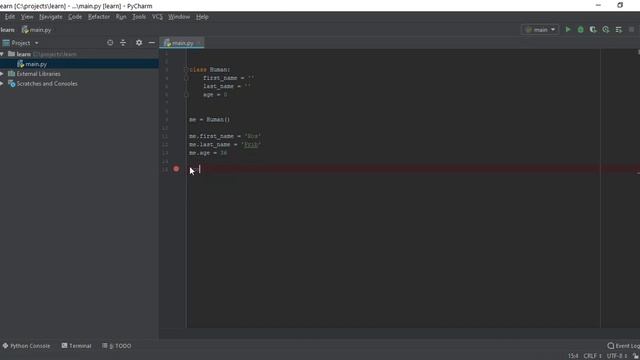
Task: Click the profile run icon in toolbar
Action: tap(606, 29)
